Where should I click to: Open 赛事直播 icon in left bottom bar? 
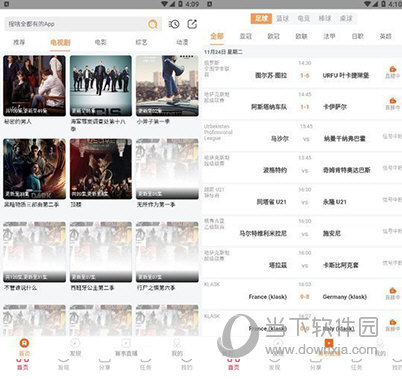[x=126, y=343]
